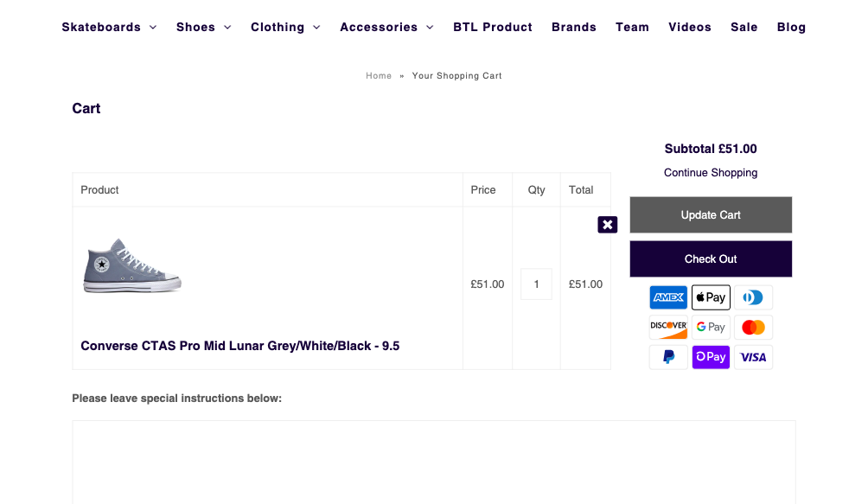Click the Discover payment icon
This screenshot has height=504, width=868.
tap(668, 327)
